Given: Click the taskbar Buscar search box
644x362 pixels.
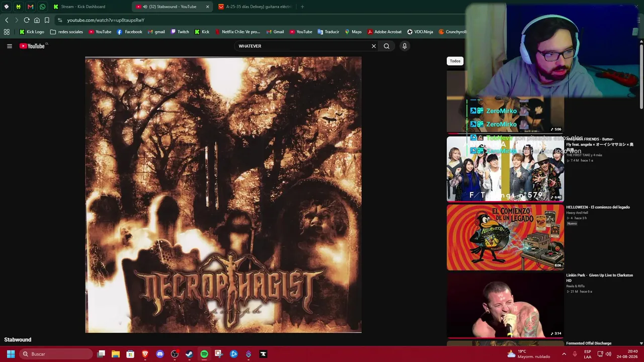Looking at the screenshot, I should 56,354.
